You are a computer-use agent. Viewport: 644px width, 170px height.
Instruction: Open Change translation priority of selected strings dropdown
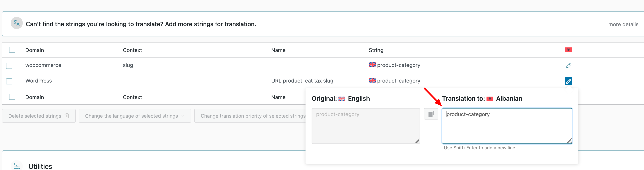252,116
